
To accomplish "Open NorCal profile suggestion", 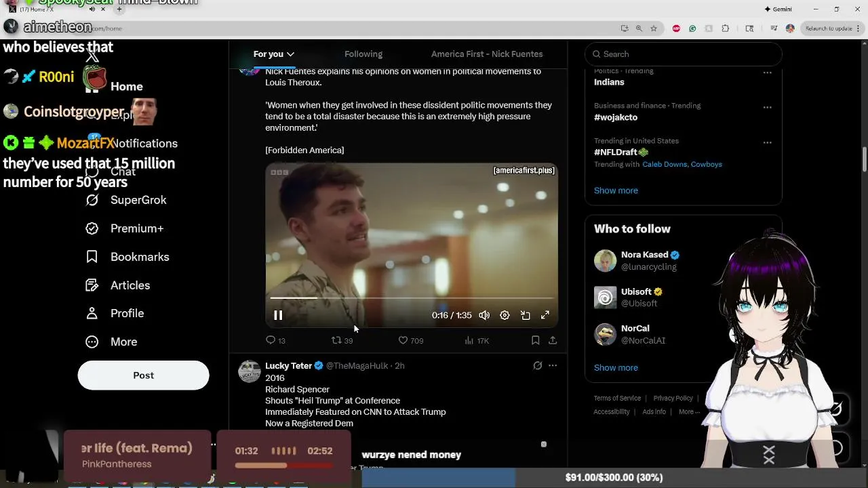I will point(635,328).
